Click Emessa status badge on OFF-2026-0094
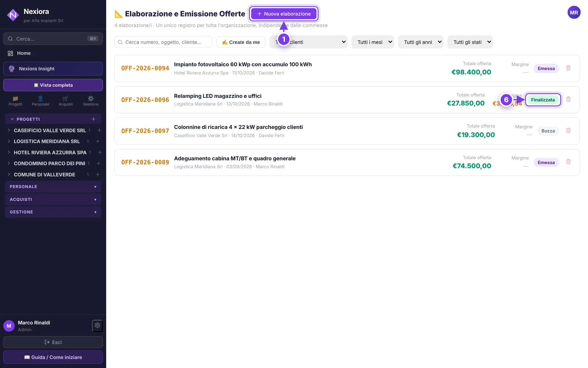This screenshot has width=588, height=368. point(546,68)
